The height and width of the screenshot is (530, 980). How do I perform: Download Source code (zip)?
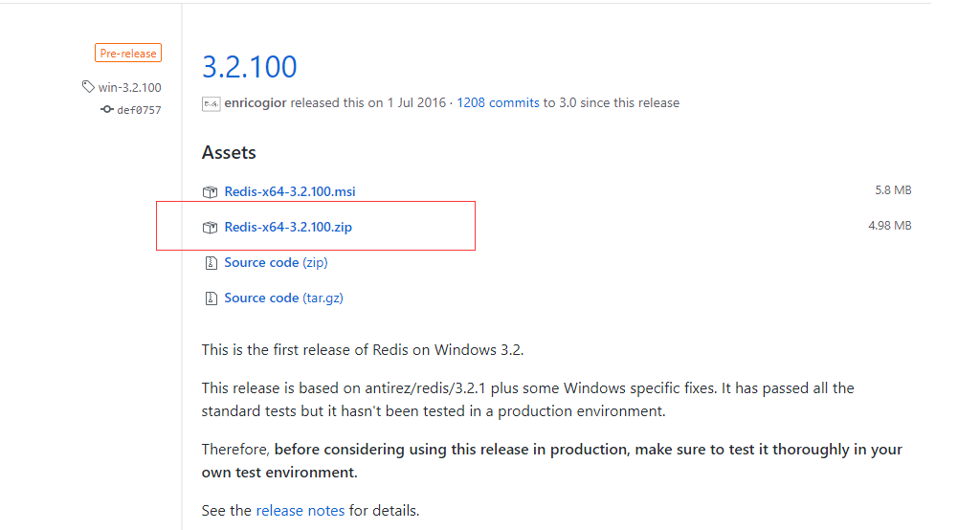coord(276,262)
